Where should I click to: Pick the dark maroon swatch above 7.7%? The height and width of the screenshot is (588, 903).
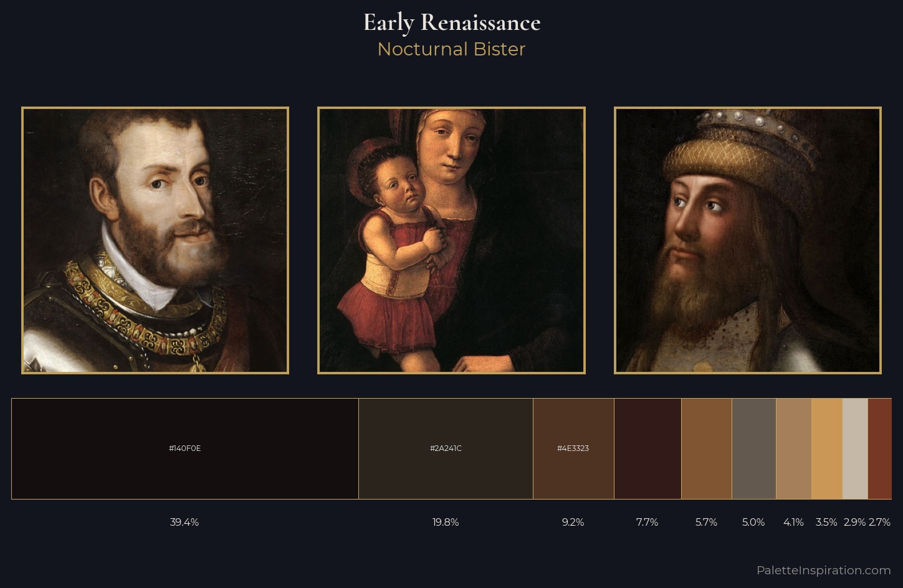coord(647,448)
